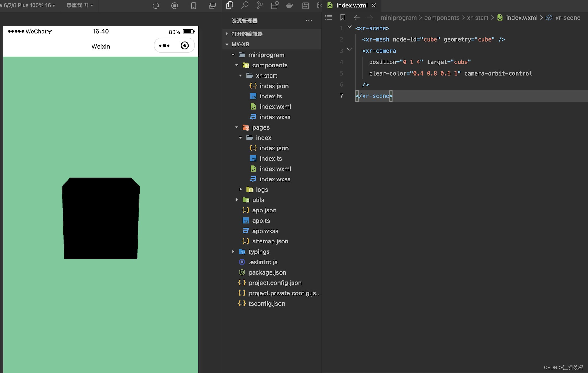Open the hot reload dropdown

pyautogui.click(x=80, y=5)
